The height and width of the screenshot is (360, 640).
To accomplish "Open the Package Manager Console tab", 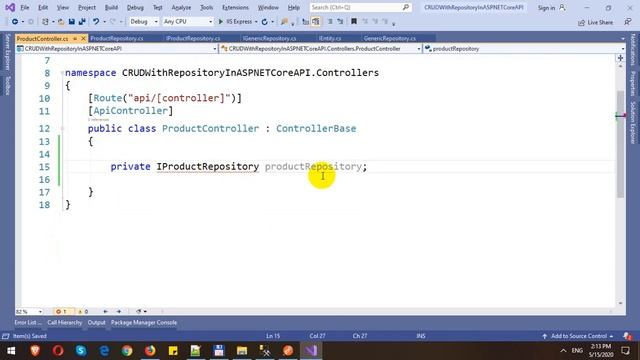I will click(x=144, y=322).
